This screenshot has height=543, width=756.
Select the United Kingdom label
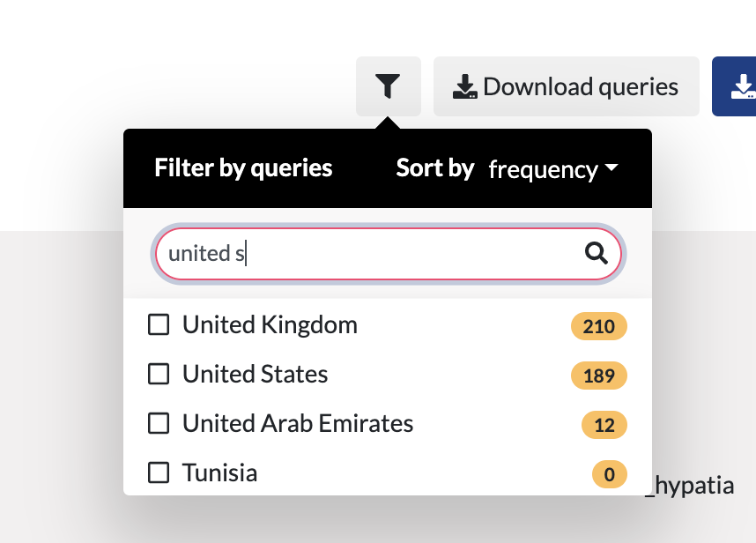pyautogui.click(x=270, y=324)
